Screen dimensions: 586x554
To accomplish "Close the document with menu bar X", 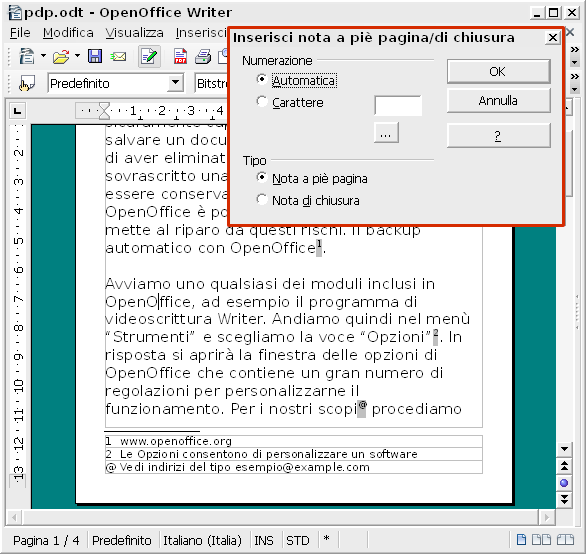I will (570, 33).
